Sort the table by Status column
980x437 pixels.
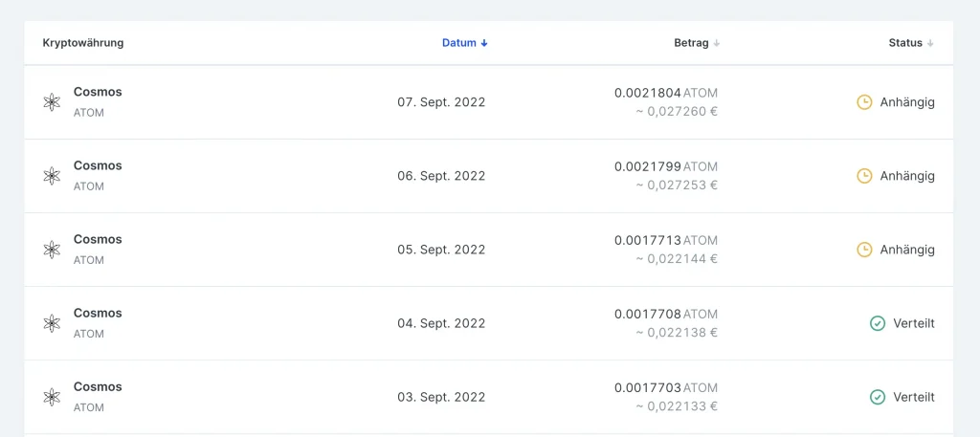[x=910, y=43]
